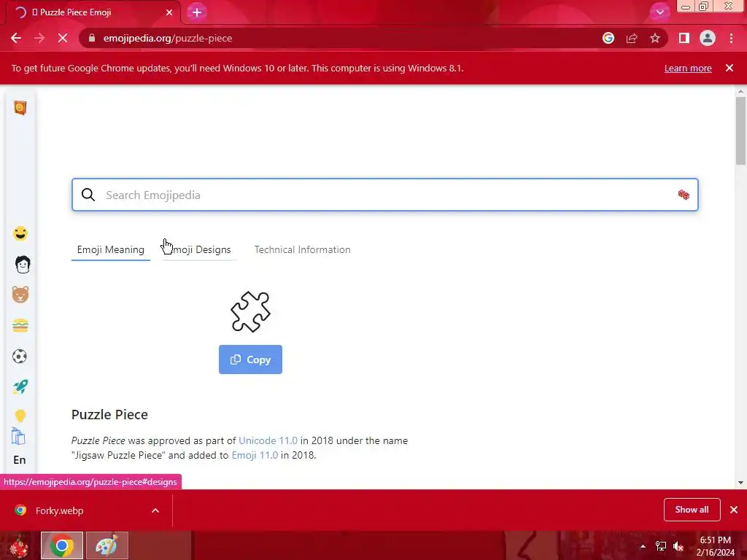The image size is (747, 560).
Task: Click the muted volume tray icon
Action: [x=678, y=546]
